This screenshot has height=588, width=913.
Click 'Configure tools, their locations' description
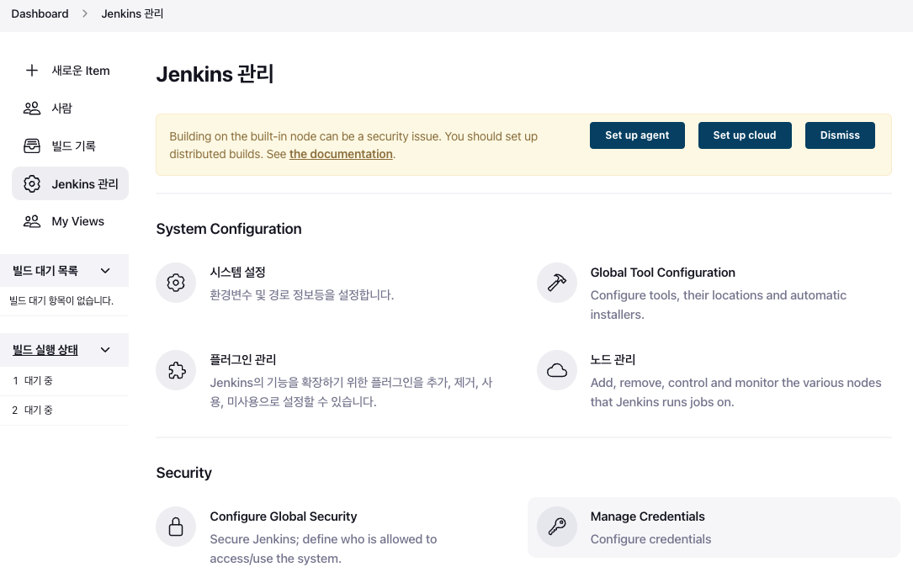[x=719, y=305]
